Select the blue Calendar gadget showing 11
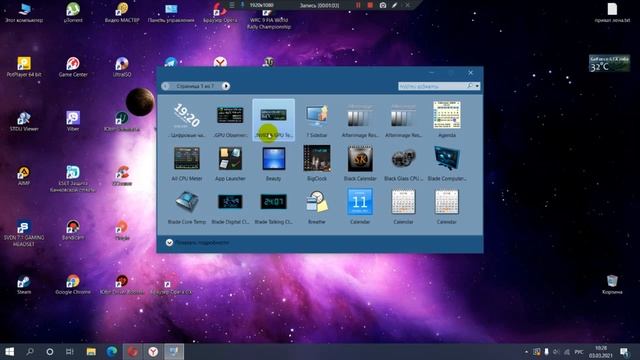The height and width of the screenshot is (360, 640). pyautogui.click(x=360, y=207)
